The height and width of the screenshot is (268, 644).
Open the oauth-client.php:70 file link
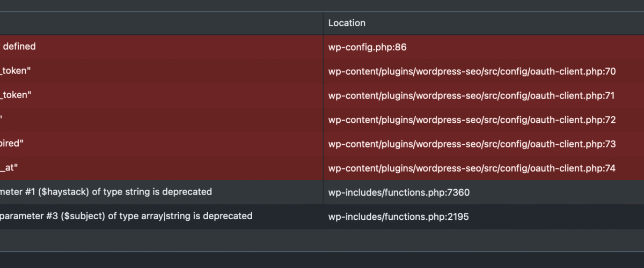(x=471, y=71)
